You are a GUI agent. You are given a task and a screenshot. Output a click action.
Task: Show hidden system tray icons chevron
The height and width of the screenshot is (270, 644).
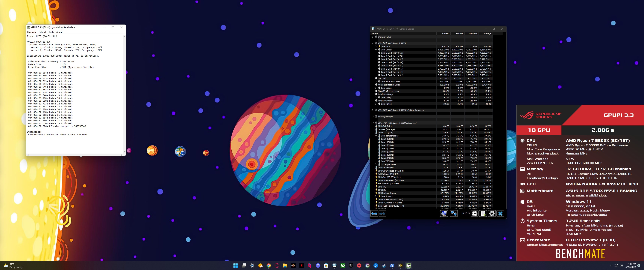[611, 265]
